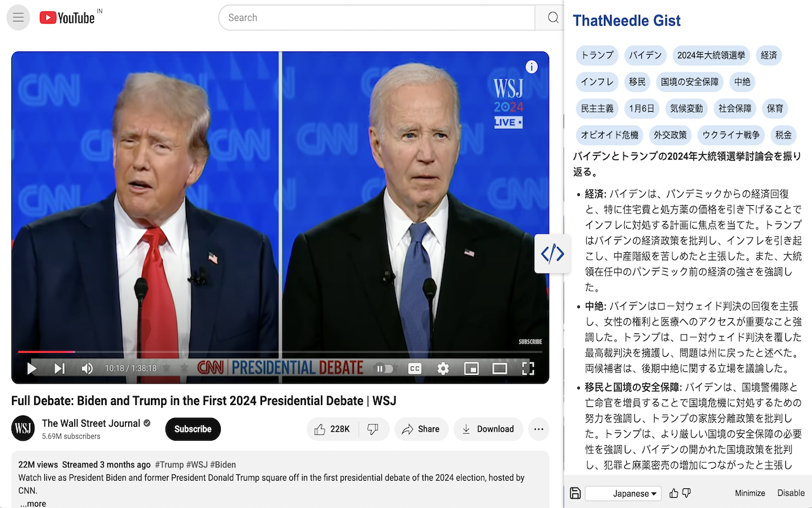Open the video info card icon
The width and height of the screenshot is (812, 508).
532,67
